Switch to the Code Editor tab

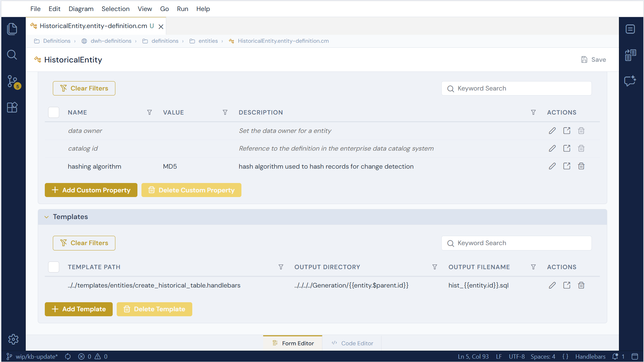(x=352, y=343)
